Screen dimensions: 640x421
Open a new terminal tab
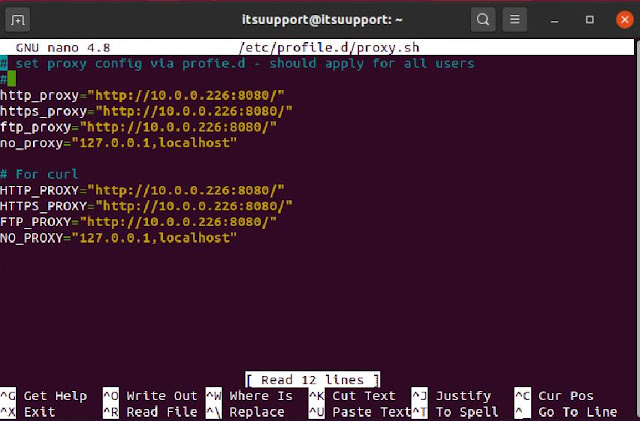18,20
